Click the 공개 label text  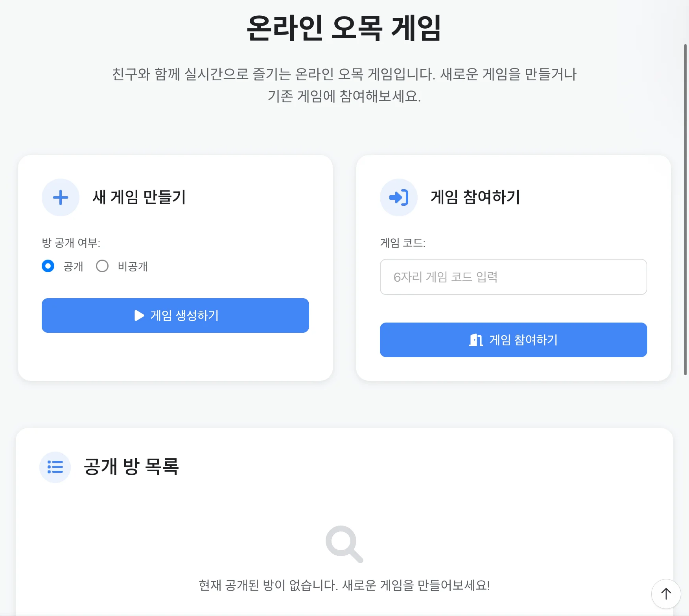pos(73,267)
